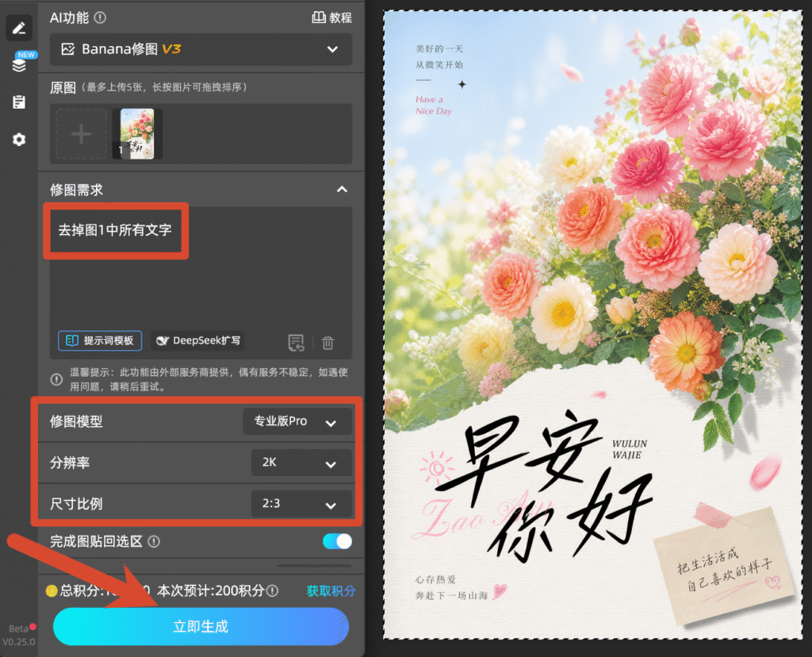
Task: Open the Banana修图 V3 function dropdown
Action: tap(201, 49)
